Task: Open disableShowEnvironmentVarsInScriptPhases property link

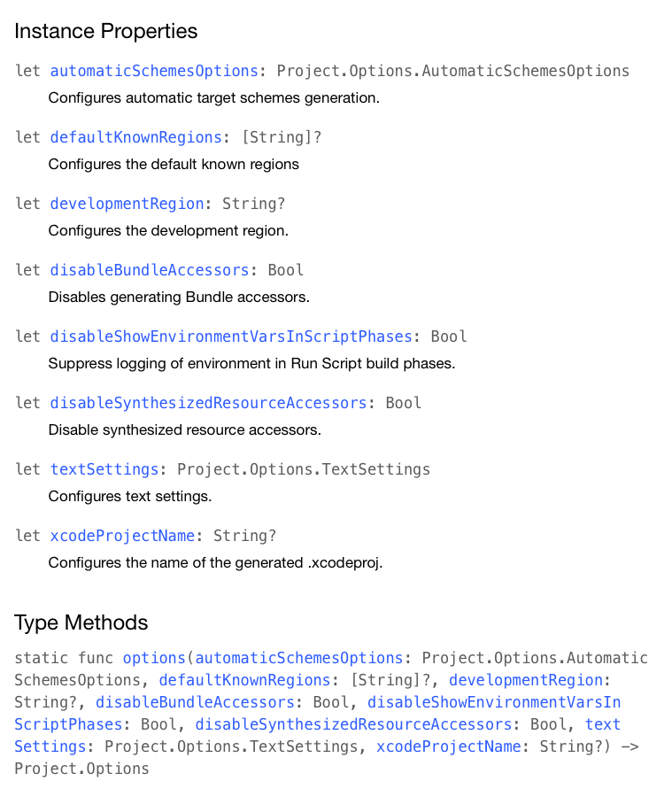Action: click(231, 336)
